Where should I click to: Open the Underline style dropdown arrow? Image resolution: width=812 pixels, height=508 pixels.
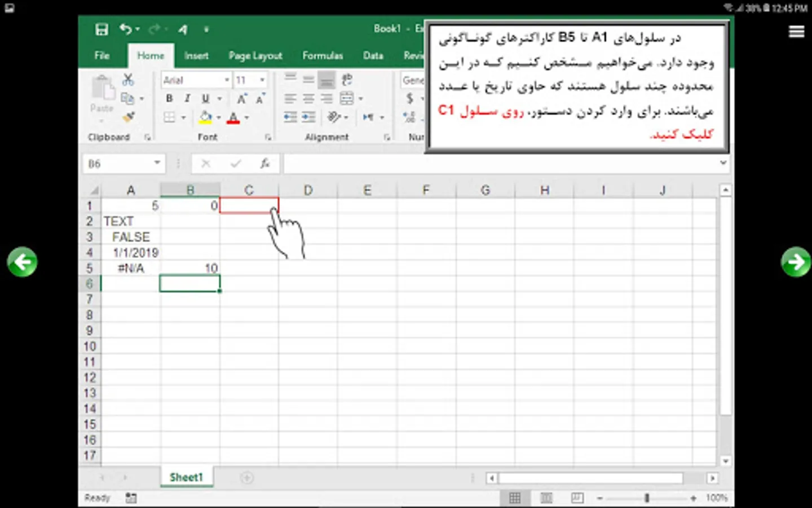pos(219,99)
